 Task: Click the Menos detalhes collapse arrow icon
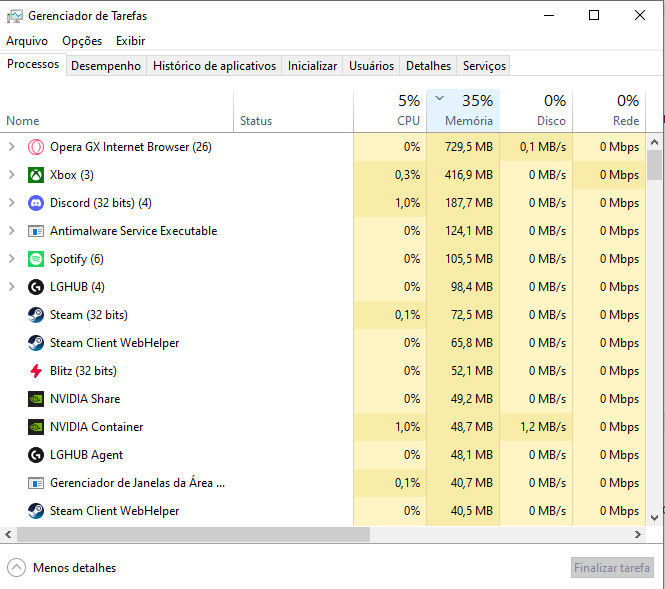click(17, 568)
